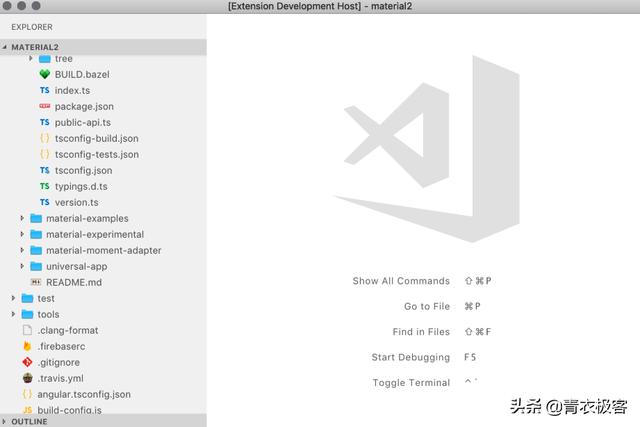Click the test folder icon
Viewport: 640px width, 427px height.
[x=27, y=298]
